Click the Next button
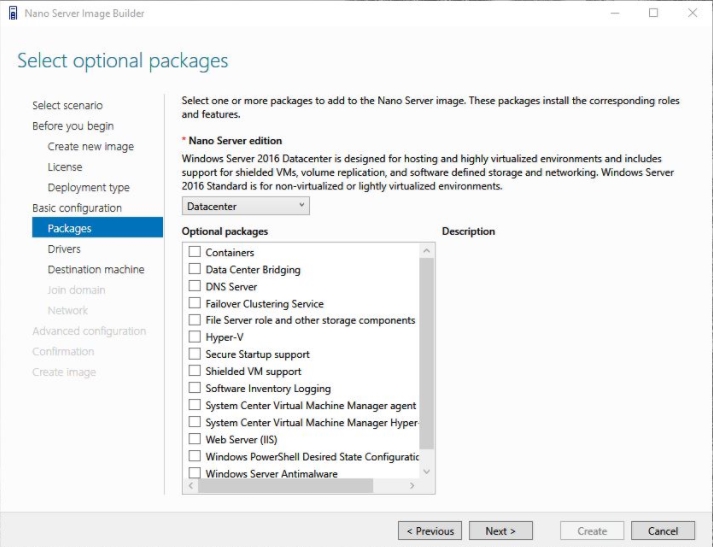Image resolution: width=713 pixels, height=547 pixels. click(500, 531)
